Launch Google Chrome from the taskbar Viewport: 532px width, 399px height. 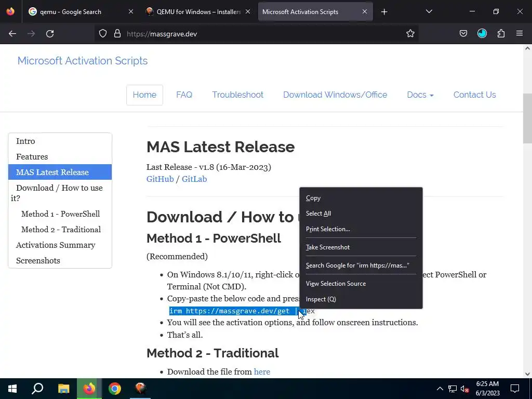point(115,389)
